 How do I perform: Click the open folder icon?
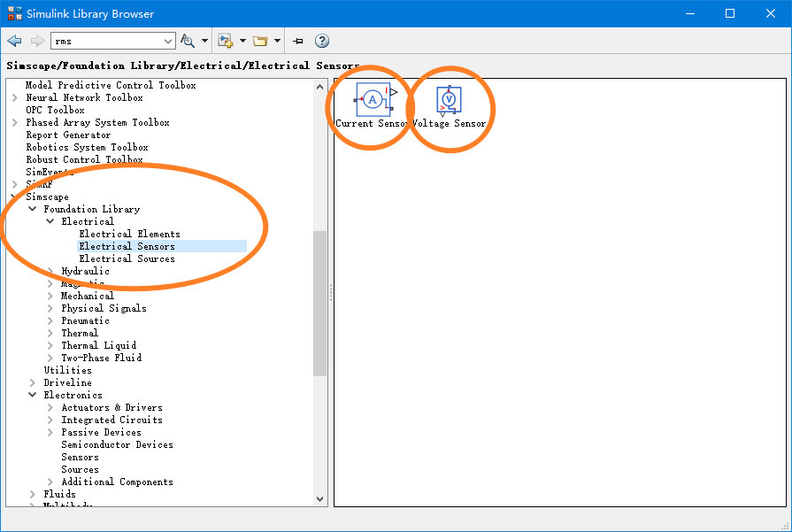[x=260, y=41]
